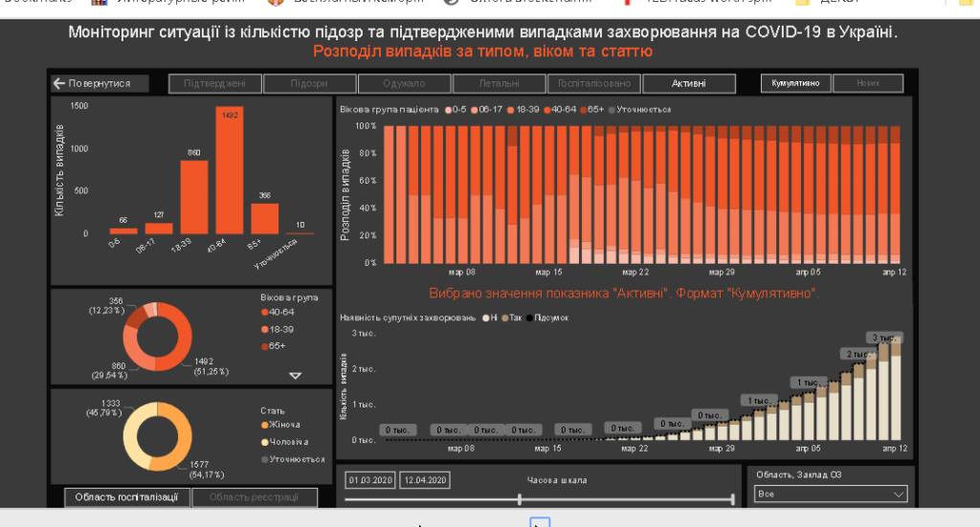Click the Госпіталізовано button
The height and width of the screenshot is (527, 980).
[x=593, y=83]
